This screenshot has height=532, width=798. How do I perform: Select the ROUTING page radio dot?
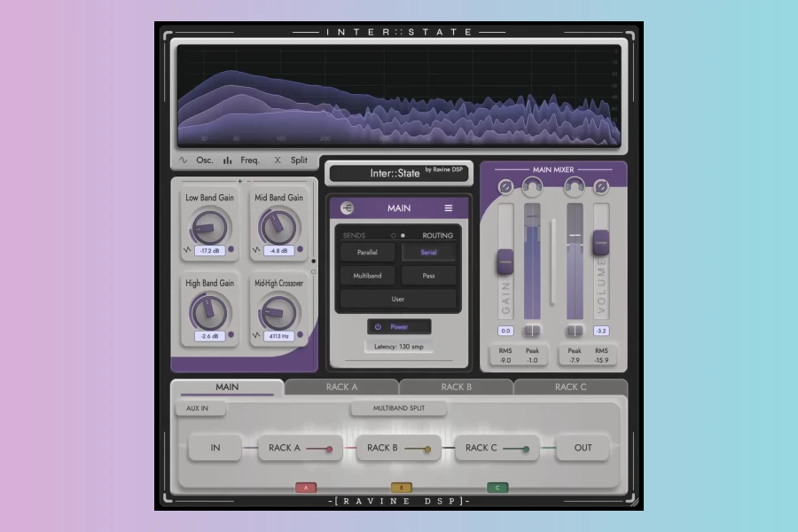(x=403, y=236)
